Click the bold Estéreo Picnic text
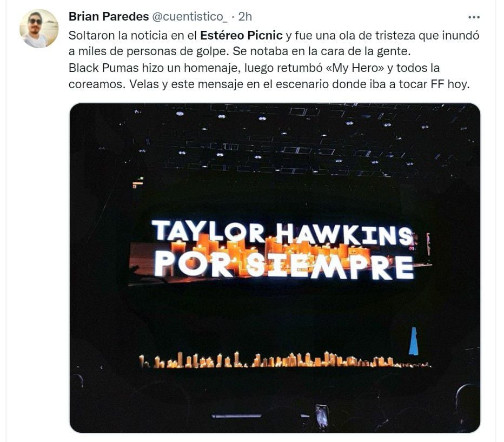504x442 pixels. pos(241,36)
